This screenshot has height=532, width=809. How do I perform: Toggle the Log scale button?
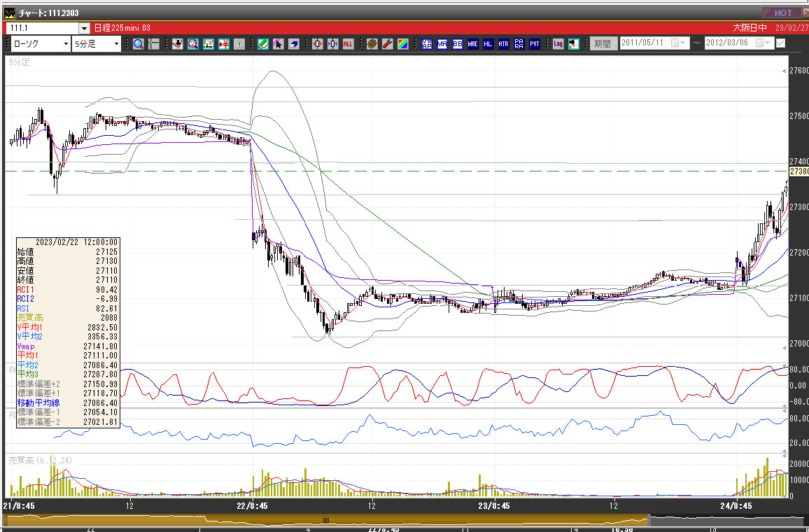(558, 44)
